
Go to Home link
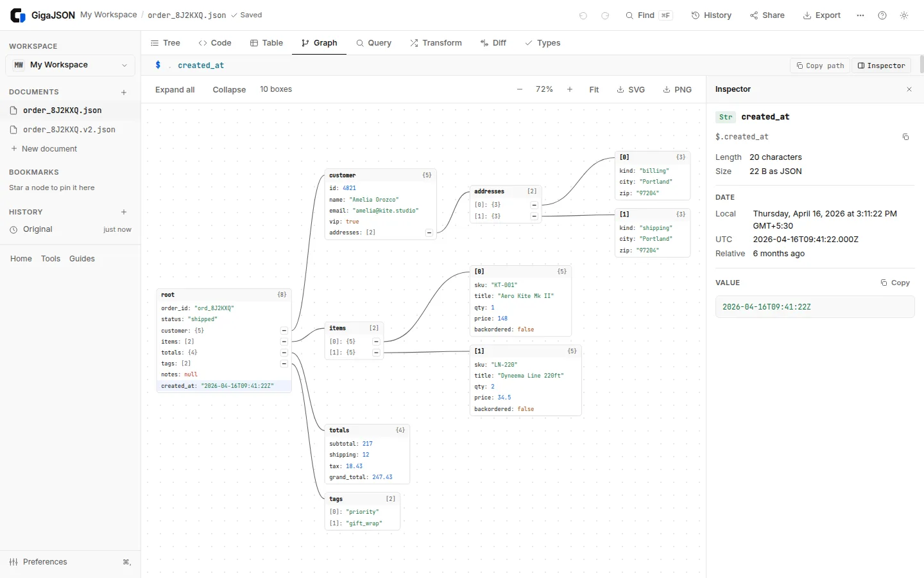pos(21,259)
